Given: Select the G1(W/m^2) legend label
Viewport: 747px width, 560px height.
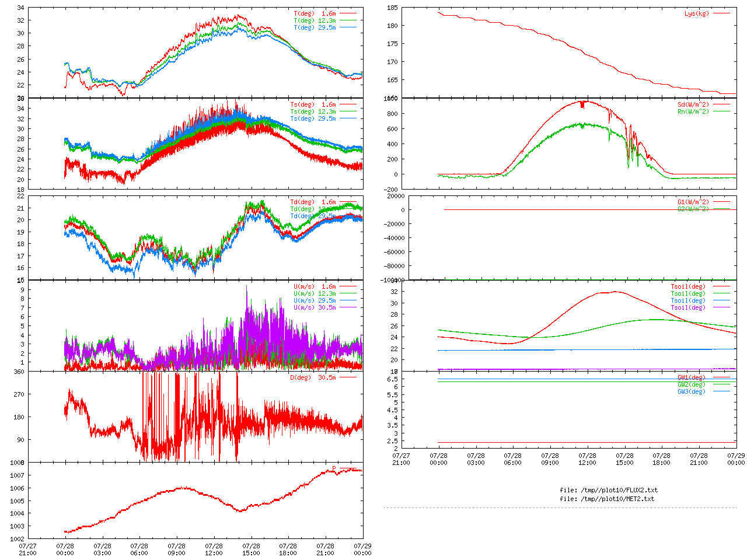Looking at the screenshot, I should (693, 202).
